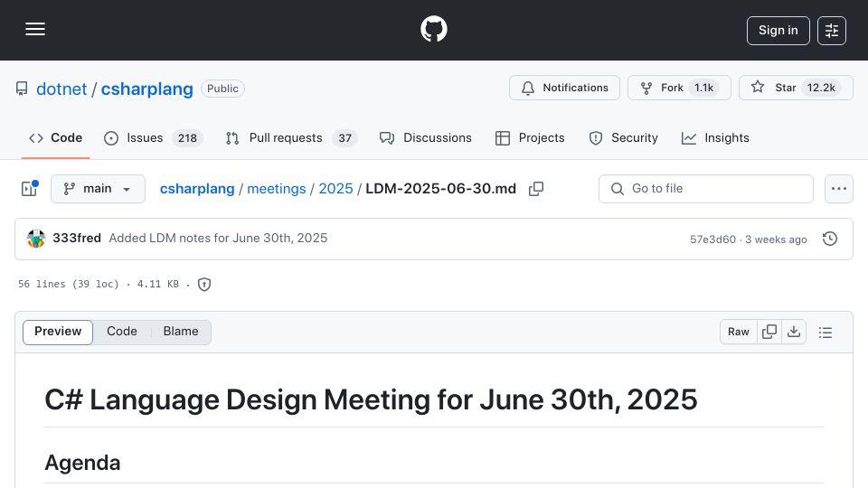This screenshot has width=868, height=488.
Task: Click the repository icon beside dotnet
Action: [x=22, y=89]
